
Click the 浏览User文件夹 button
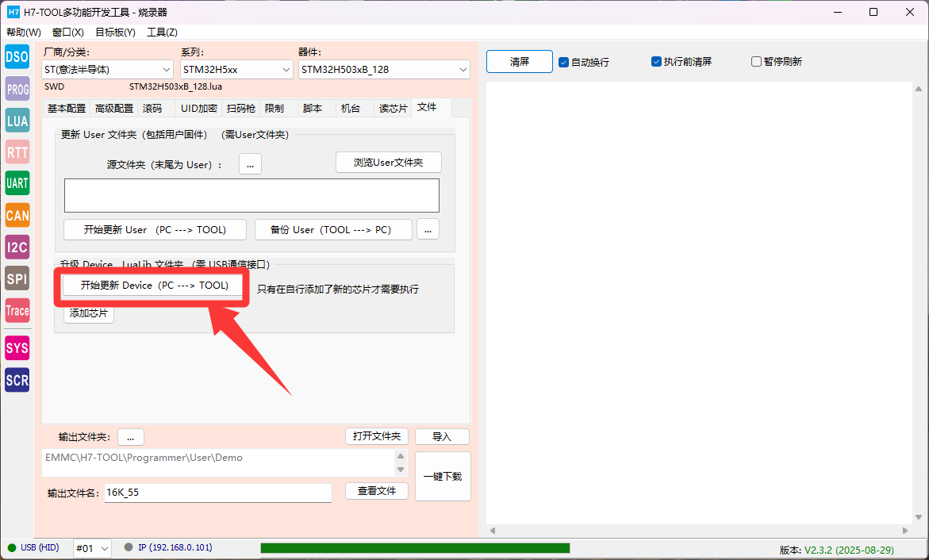[x=389, y=163]
